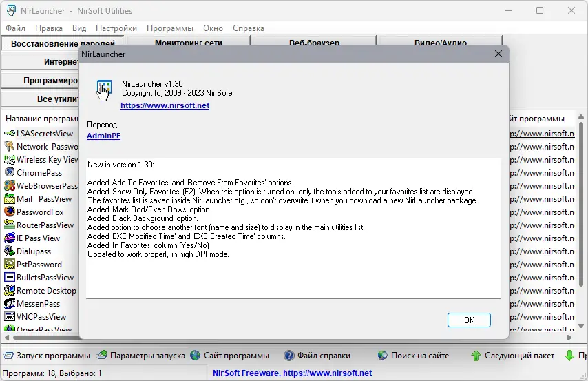Open Файл справки from bottom toolbar
The height and width of the screenshot is (381, 588).
(317, 356)
